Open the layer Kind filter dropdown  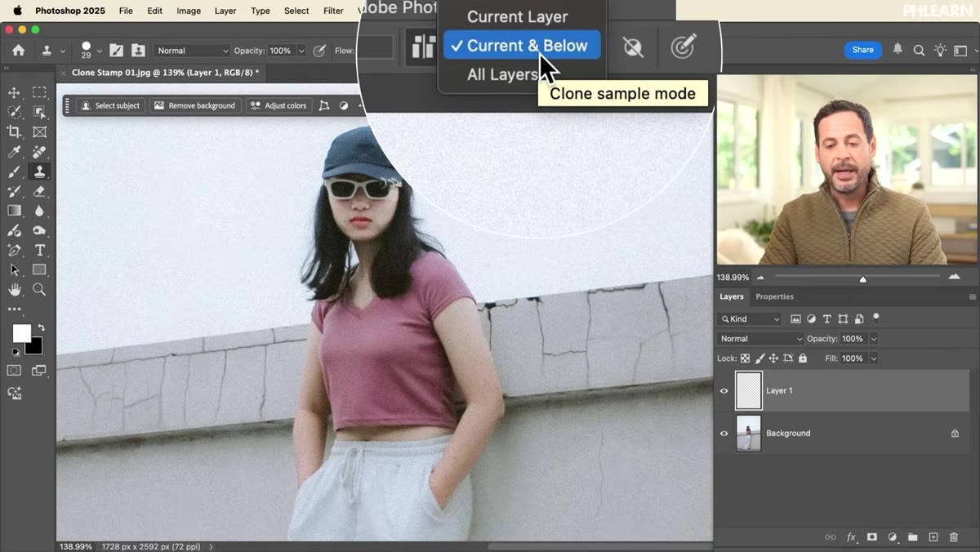pos(749,318)
